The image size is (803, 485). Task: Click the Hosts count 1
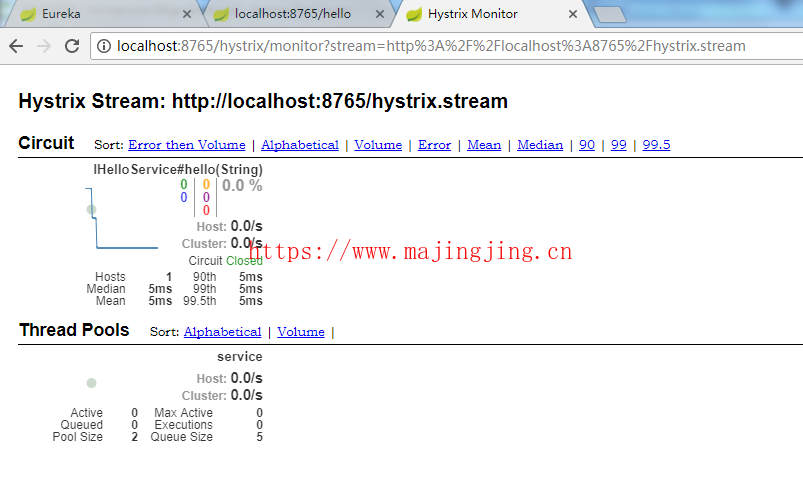point(168,277)
